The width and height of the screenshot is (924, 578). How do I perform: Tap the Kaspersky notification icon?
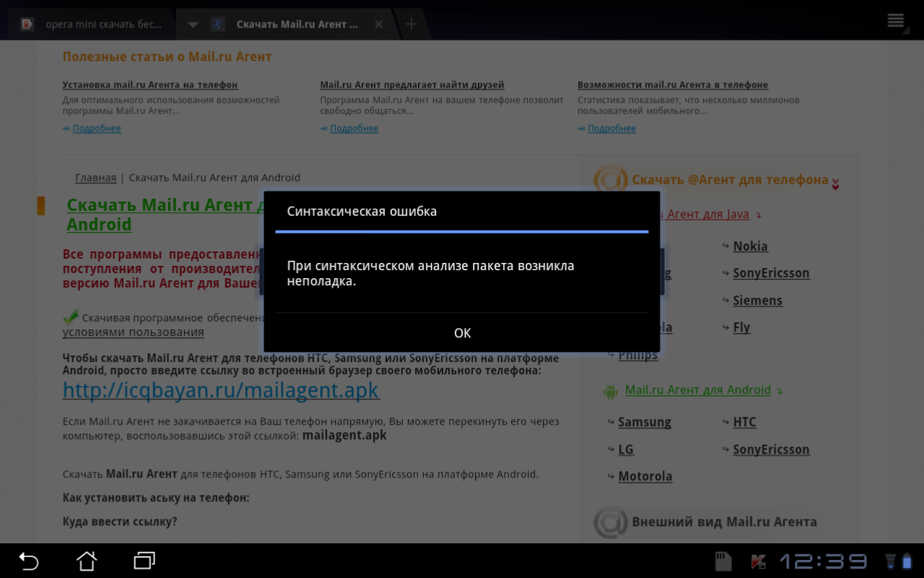click(x=758, y=561)
